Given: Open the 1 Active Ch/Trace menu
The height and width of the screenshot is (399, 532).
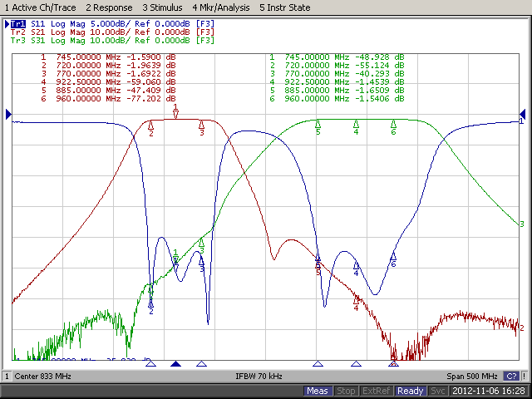Looking at the screenshot, I should pos(40,7).
